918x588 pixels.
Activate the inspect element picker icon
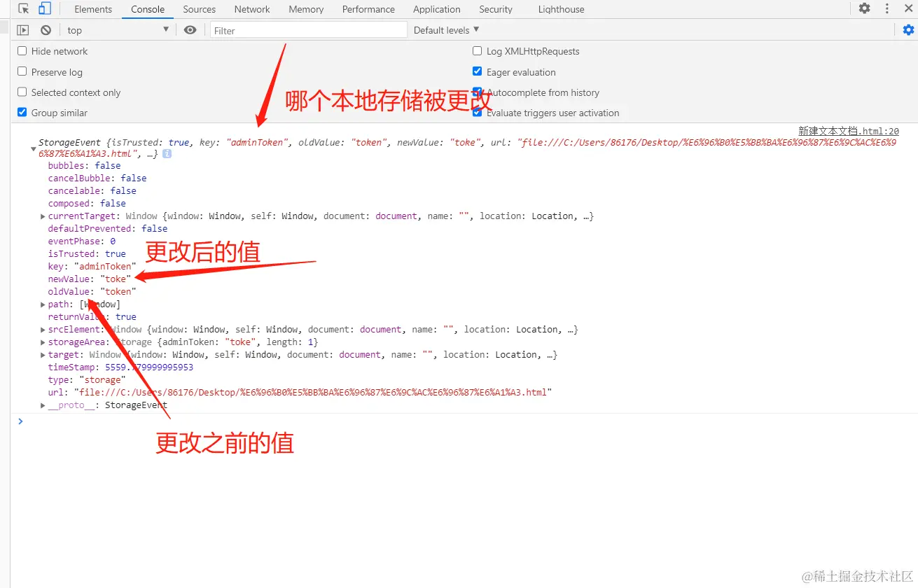click(x=24, y=9)
